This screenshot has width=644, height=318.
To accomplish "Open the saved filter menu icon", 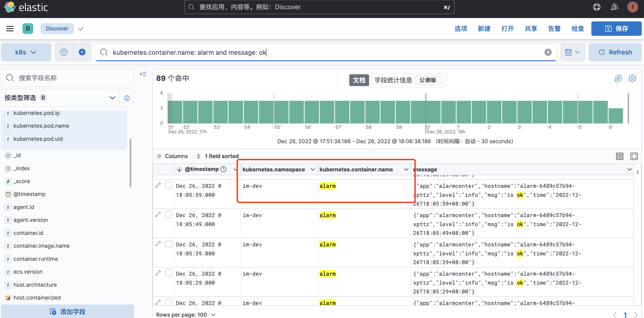I will point(64,52).
